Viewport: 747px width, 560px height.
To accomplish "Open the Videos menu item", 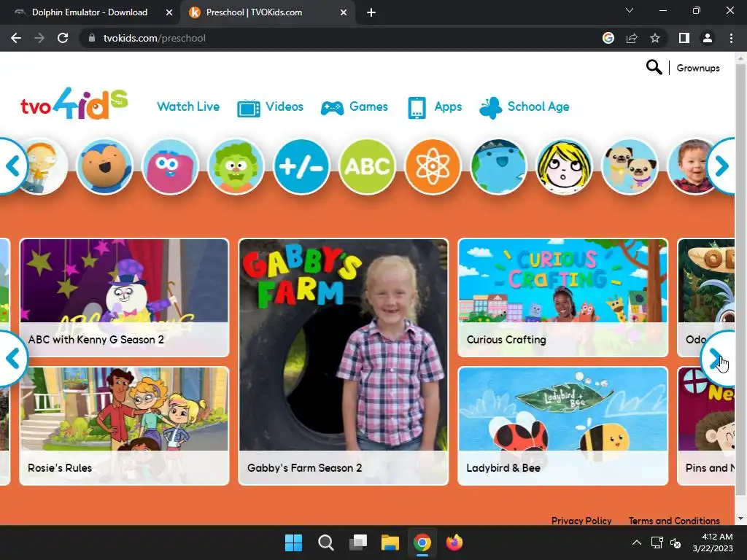I will 284,106.
